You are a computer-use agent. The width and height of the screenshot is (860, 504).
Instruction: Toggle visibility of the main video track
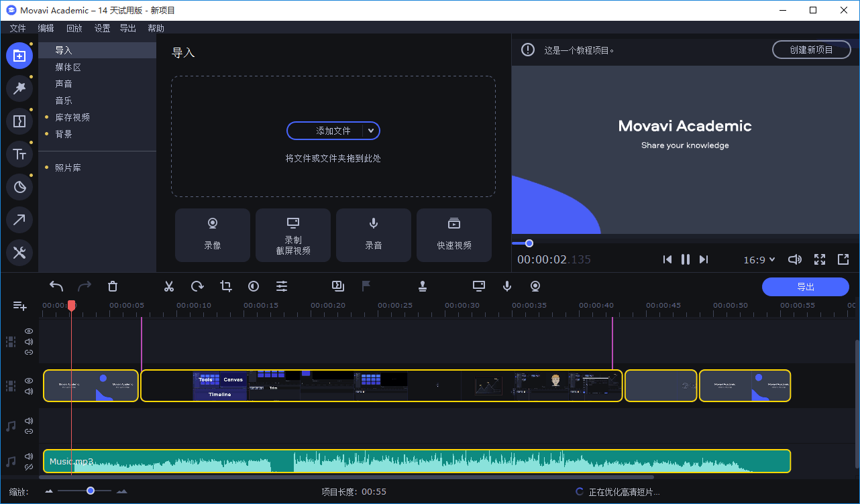click(x=29, y=381)
